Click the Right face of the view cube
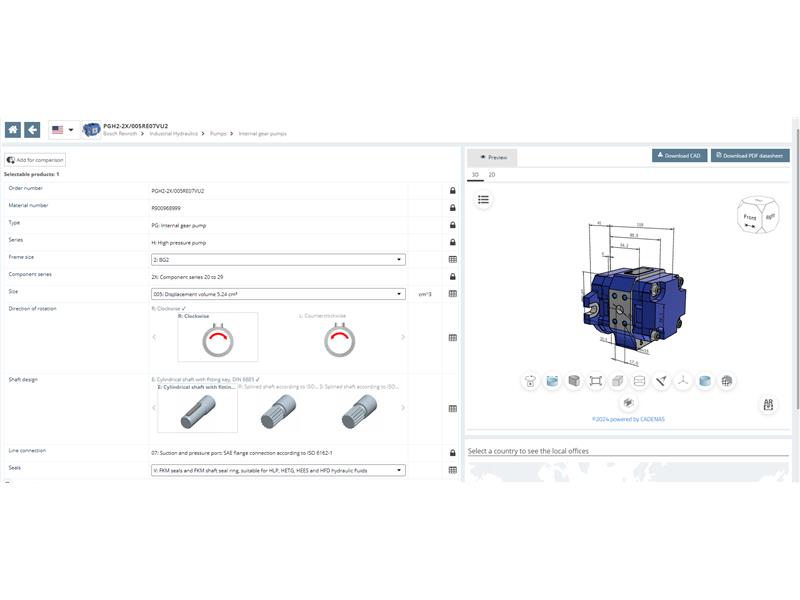The height and width of the screenshot is (600, 800). point(770,217)
